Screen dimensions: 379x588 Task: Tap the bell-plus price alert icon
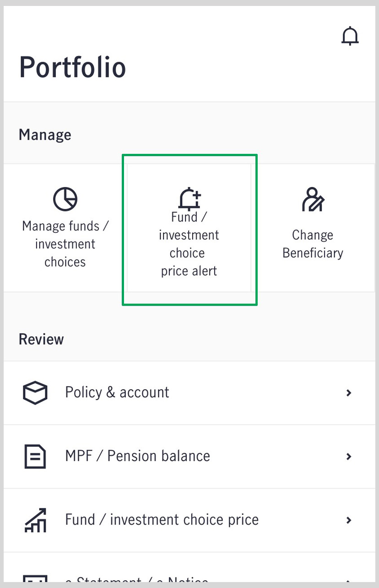(189, 199)
